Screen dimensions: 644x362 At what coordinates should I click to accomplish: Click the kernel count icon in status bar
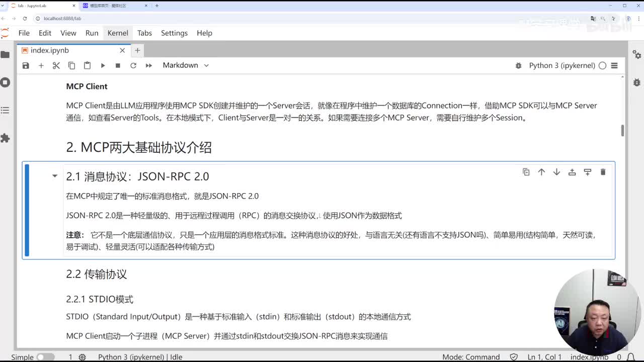pos(82,357)
